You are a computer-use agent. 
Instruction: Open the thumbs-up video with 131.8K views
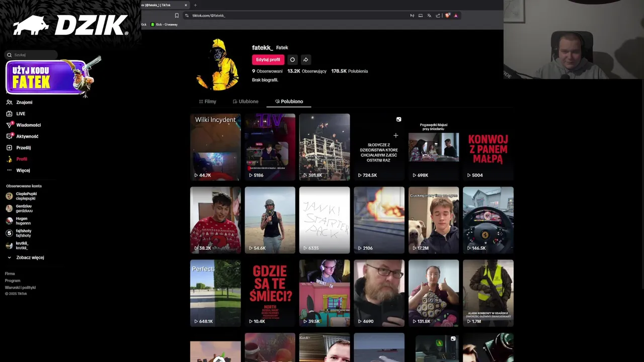434,293
